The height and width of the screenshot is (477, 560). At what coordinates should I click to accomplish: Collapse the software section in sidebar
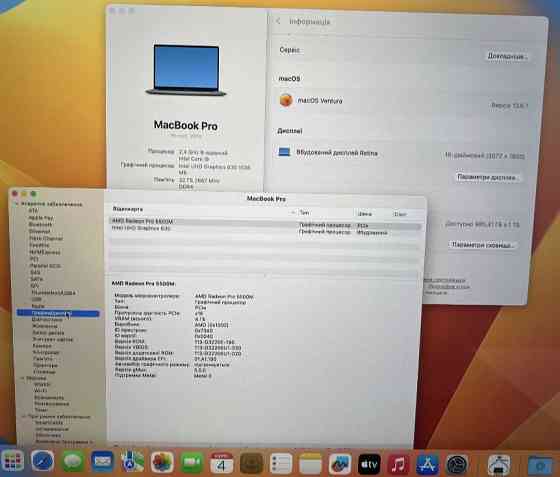(24, 416)
